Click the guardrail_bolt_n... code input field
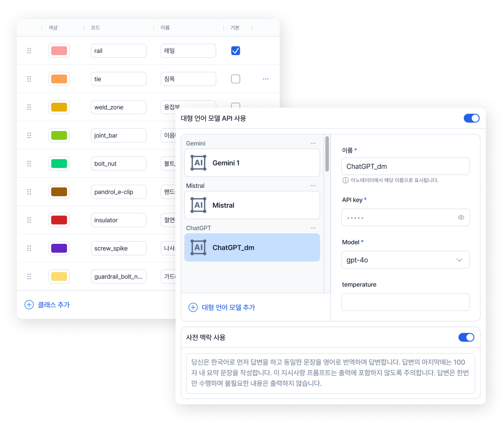 coord(119,276)
